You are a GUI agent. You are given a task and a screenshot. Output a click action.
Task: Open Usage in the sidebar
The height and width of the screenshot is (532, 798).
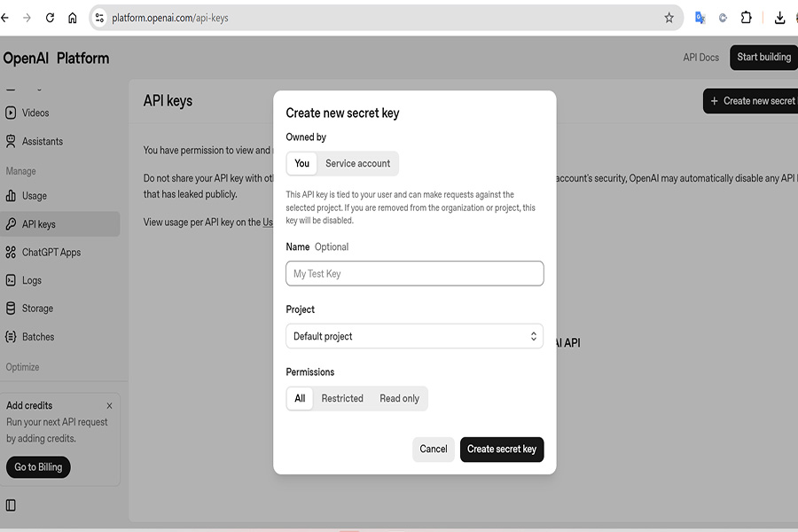[35, 196]
